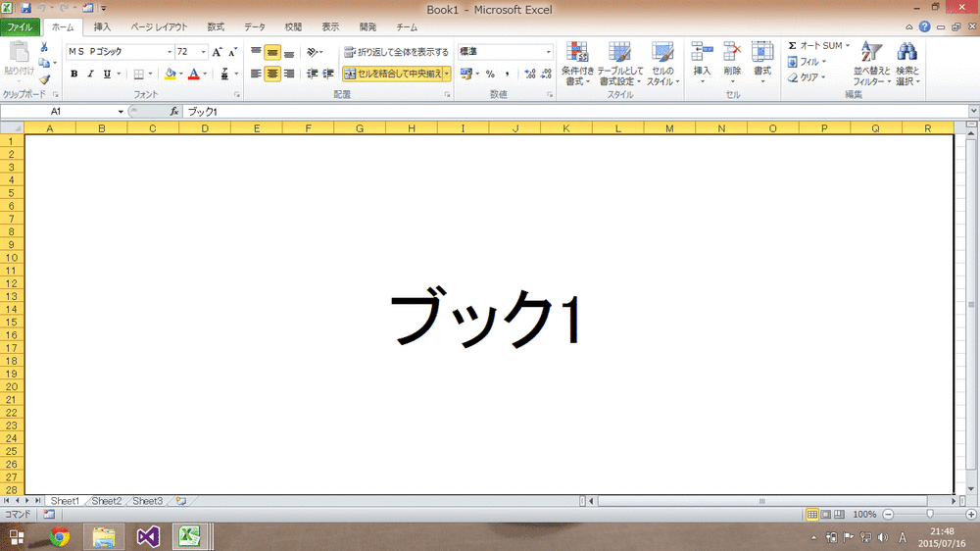This screenshot has height=551, width=980.
Task: Switch to the 数式 tab
Action: [x=216, y=27]
